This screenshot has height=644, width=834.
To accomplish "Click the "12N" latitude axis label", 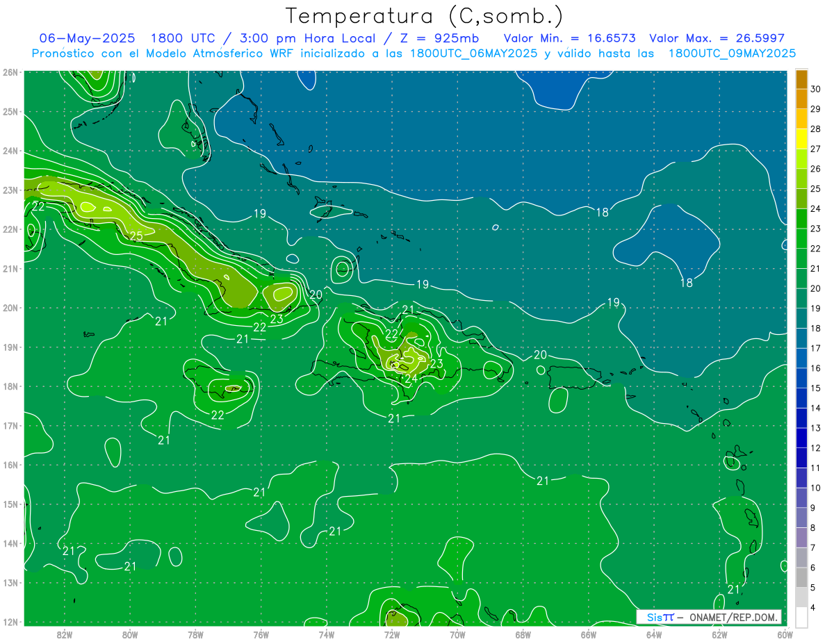I will tap(10, 622).
